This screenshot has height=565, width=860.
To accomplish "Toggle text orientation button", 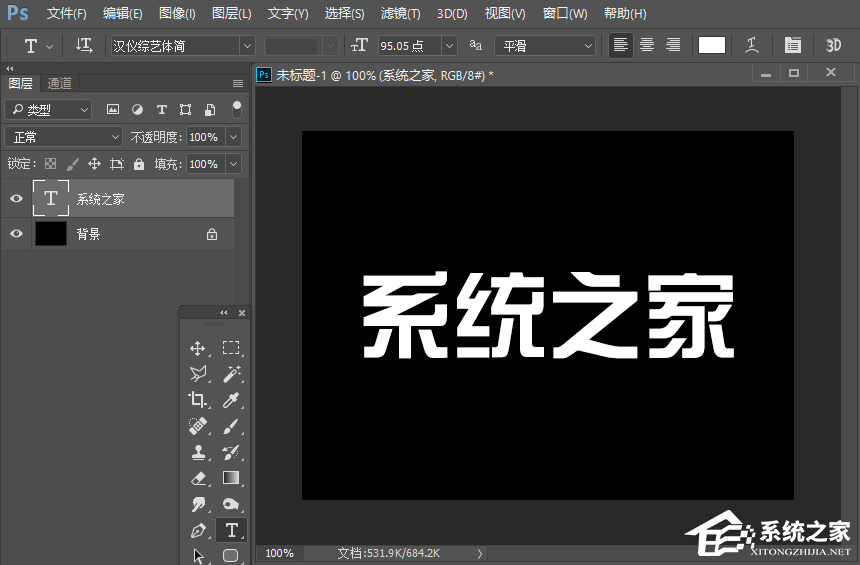I will pyautogui.click(x=84, y=46).
